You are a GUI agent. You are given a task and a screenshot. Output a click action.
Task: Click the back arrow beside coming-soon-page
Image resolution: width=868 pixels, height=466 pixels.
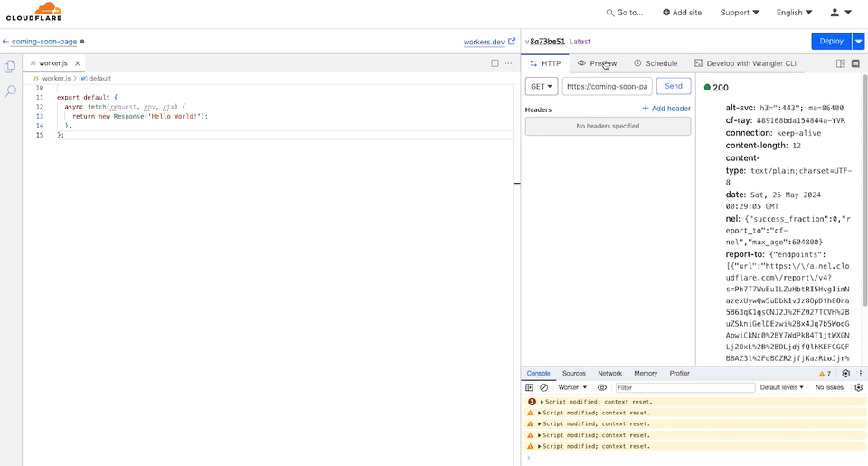point(5,42)
